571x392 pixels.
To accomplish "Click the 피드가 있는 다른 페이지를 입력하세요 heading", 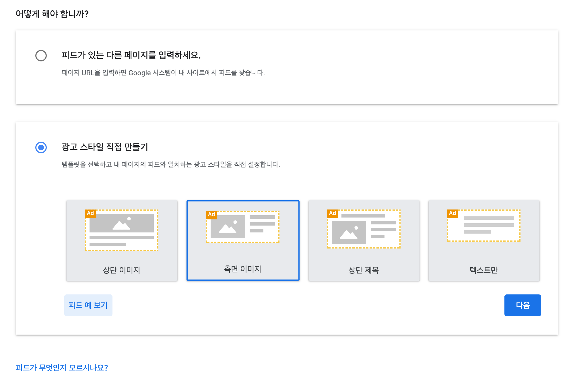I will [131, 55].
